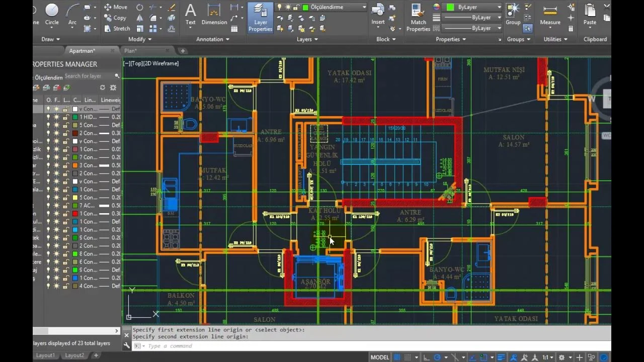Open the Ölçülendirme layer dropdown in ribbon
644x362 pixels.
click(x=334, y=7)
